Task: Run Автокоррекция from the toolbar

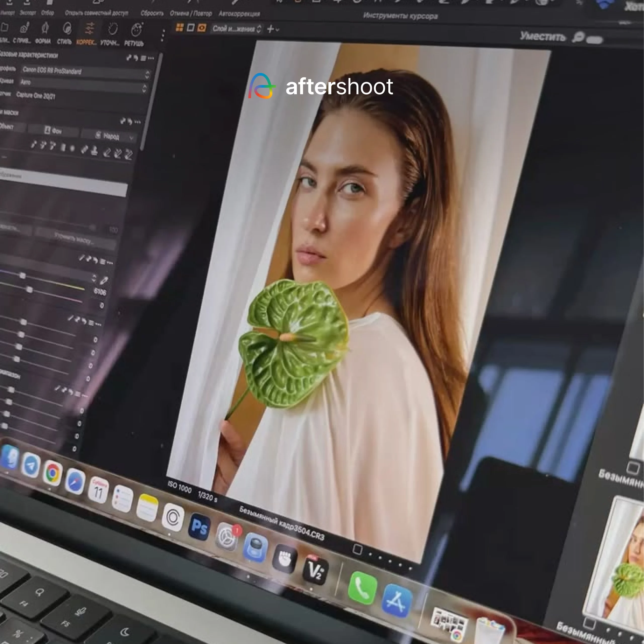Action: point(239,14)
